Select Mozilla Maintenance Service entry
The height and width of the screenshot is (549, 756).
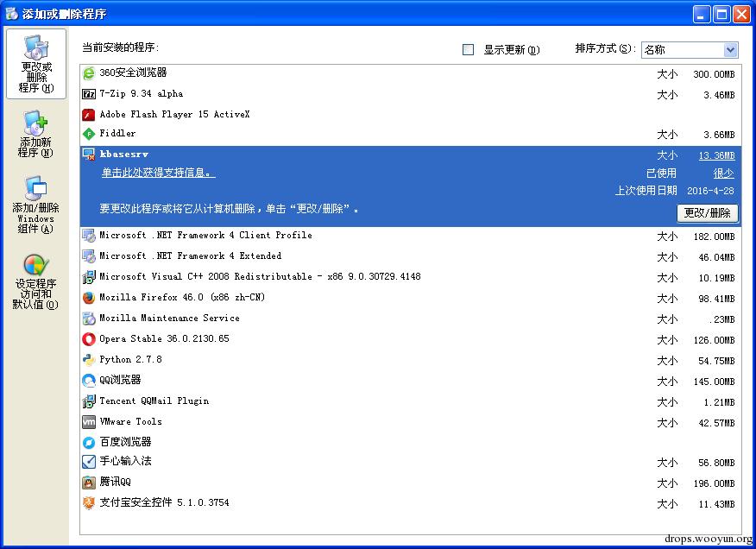[x=170, y=318]
